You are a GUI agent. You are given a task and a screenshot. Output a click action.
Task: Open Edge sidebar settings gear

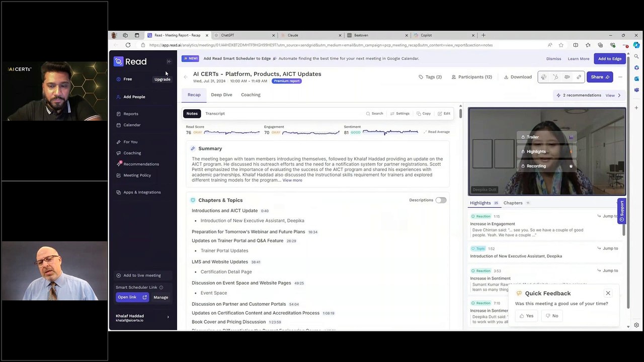636,325
